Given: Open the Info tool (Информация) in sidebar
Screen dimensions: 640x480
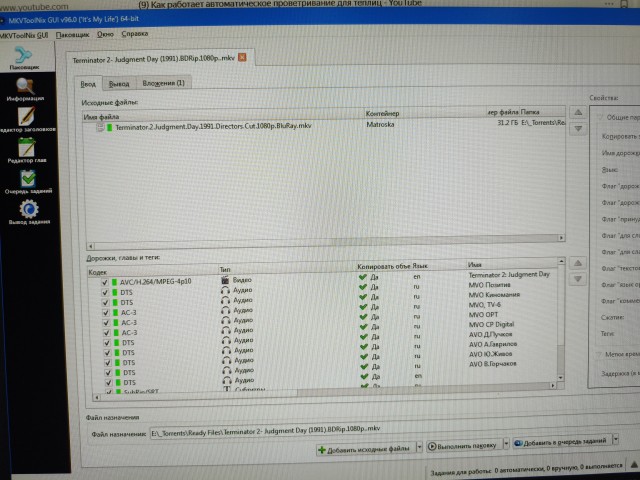Looking at the screenshot, I should [x=25, y=89].
